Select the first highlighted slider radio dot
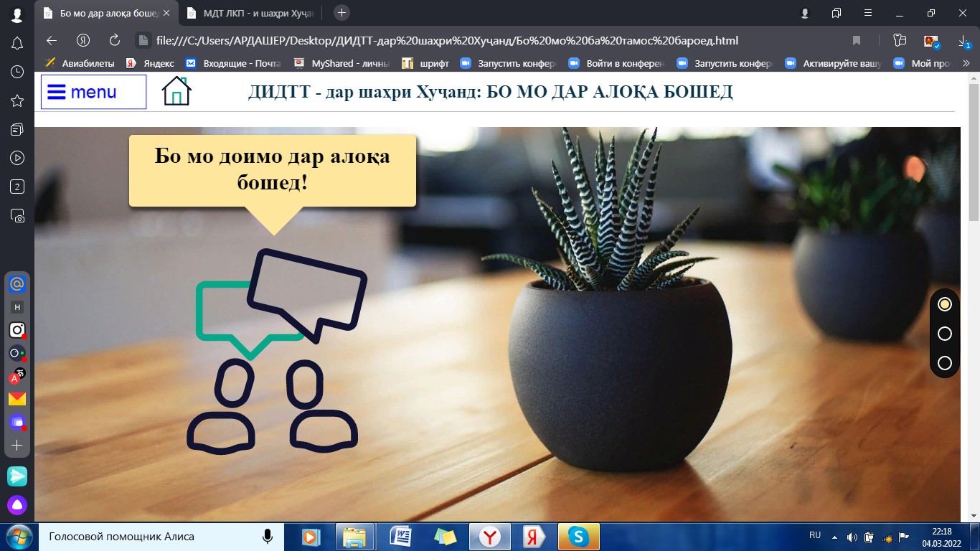 tap(945, 304)
